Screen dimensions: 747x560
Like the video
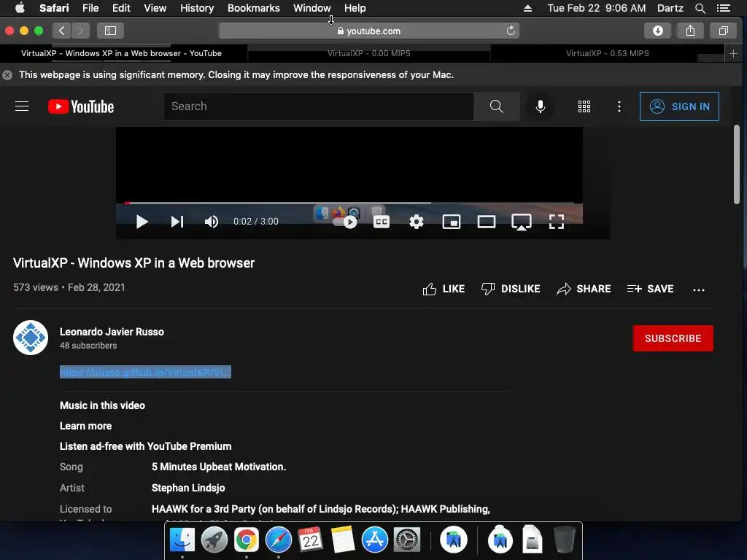point(444,289)
